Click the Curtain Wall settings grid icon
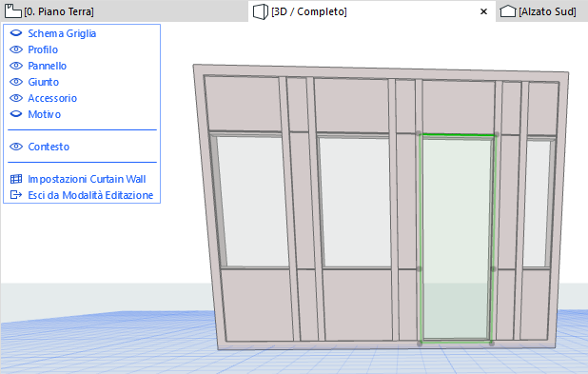588x374 pixels. click(x=16, y=179)
